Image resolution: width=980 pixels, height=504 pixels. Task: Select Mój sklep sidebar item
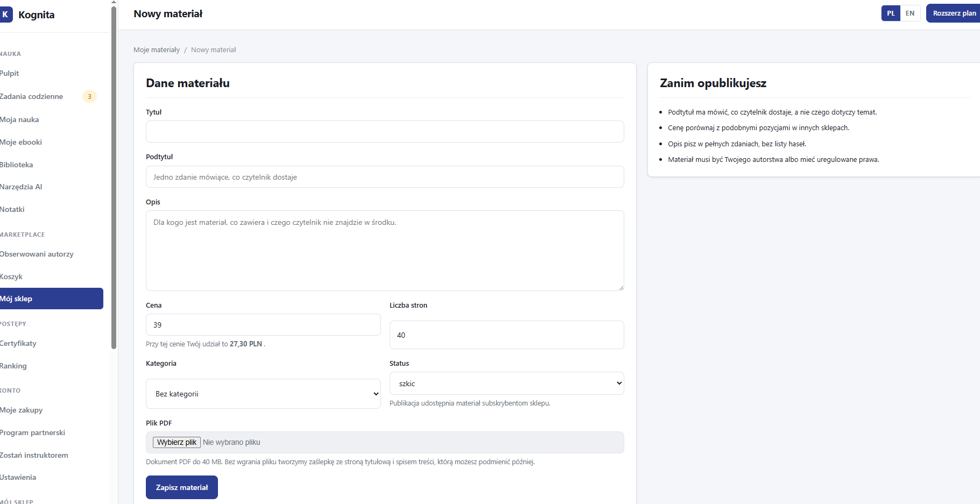click(51, 299)
